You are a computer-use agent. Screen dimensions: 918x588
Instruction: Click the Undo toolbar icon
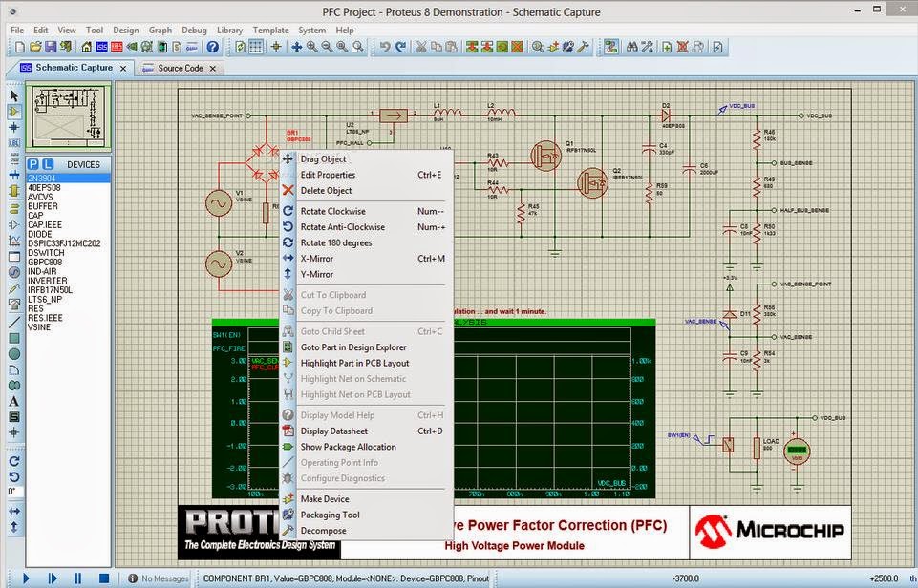(386, 45)
